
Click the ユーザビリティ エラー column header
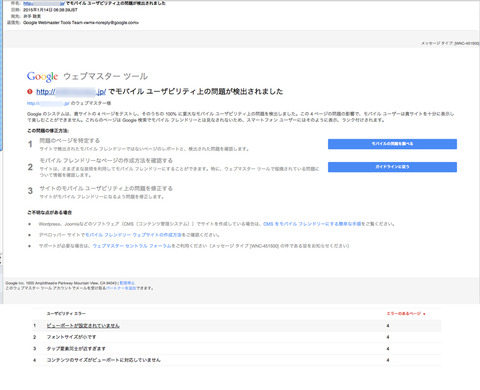pyautogui.click(x=66, y=314)
